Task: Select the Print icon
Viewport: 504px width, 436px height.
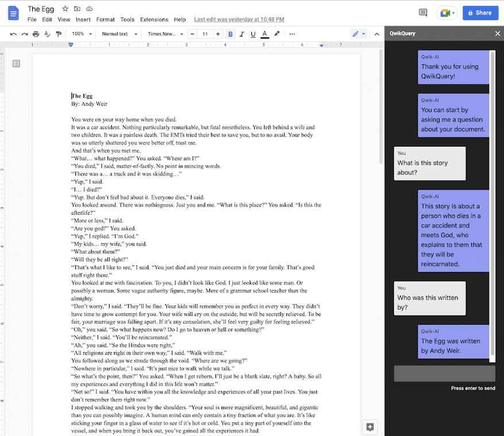Action: [36, 34]
